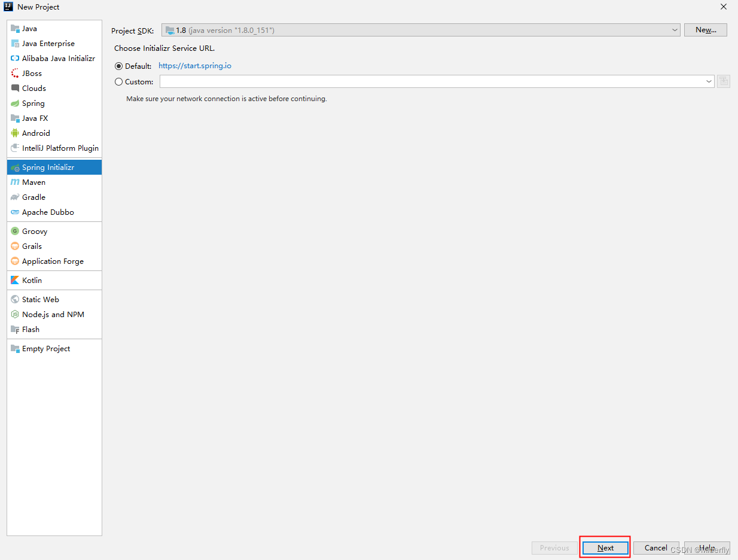738x560 pixels.
Task: Select Java FX label in list
Action: [x=35, y=118]
